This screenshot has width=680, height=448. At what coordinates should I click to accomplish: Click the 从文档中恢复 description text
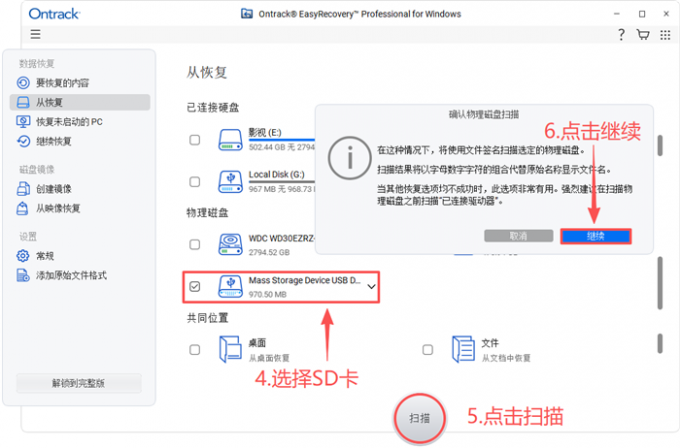[506, 358]
